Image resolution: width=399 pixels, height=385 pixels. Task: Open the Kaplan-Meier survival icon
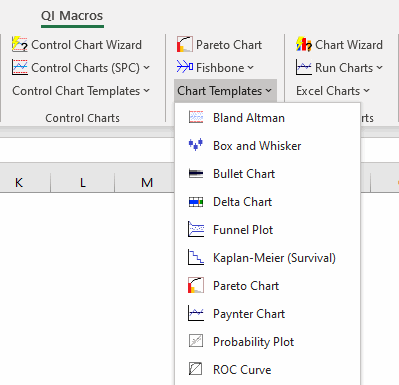196,257
